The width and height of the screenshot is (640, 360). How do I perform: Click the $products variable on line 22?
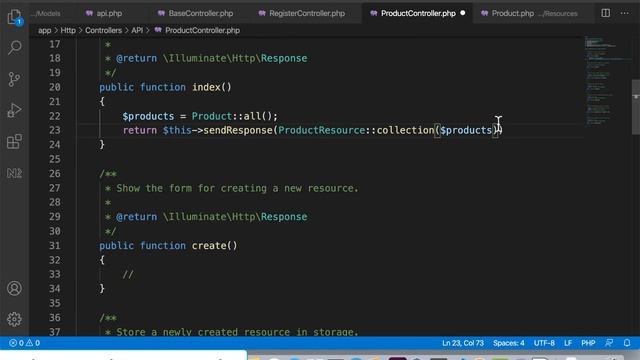point(148,116)
